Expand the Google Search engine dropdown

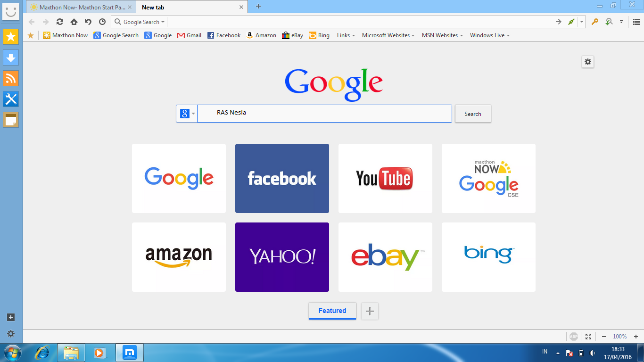click(x=140, y=22)
